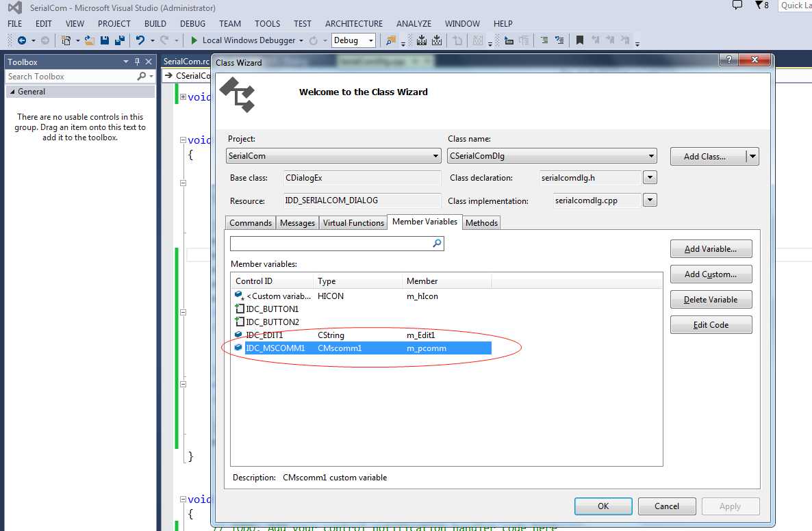Click the Delete Variable button
Viewport: 812px width, 531px height.
(711, 300)
